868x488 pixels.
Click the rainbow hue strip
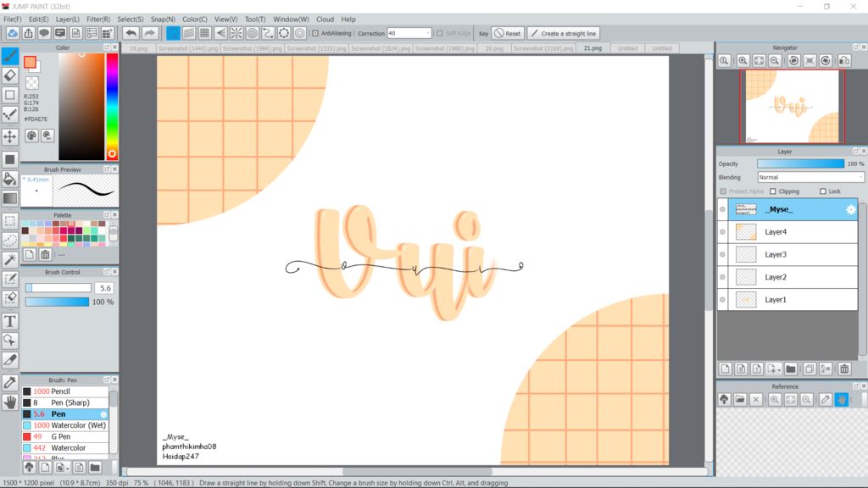[112, 106]
